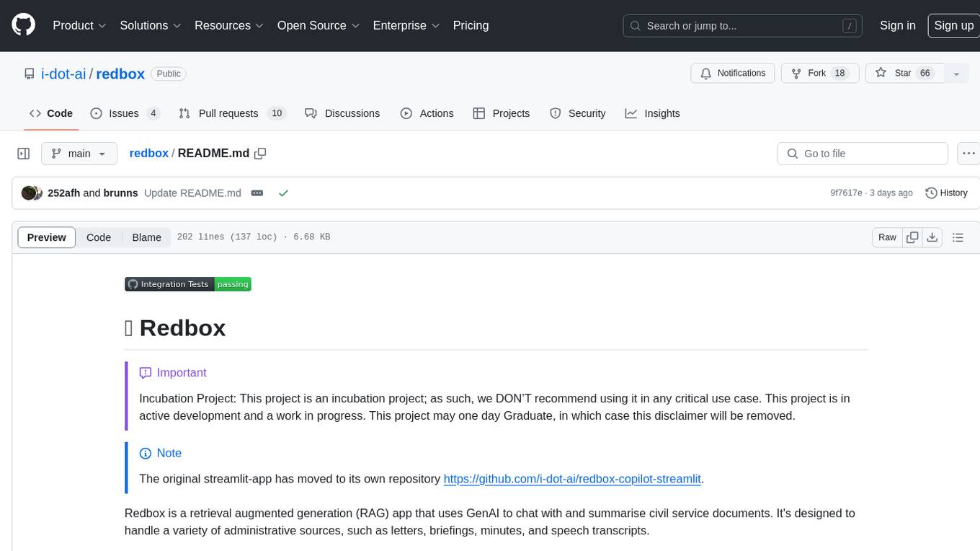
Task: Open the Insights tab
Action: point(652,113)
